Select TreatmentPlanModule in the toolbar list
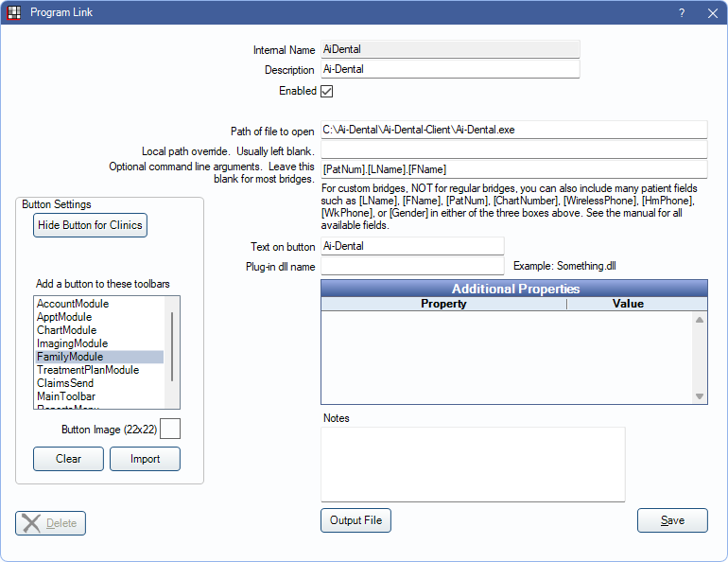Screen dimensions: 728x562 (x=88, y=370)
